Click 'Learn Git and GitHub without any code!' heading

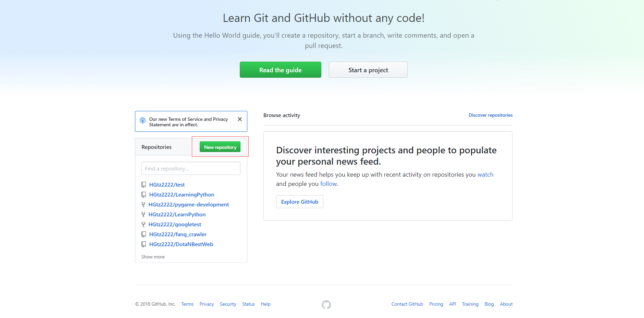324,18
